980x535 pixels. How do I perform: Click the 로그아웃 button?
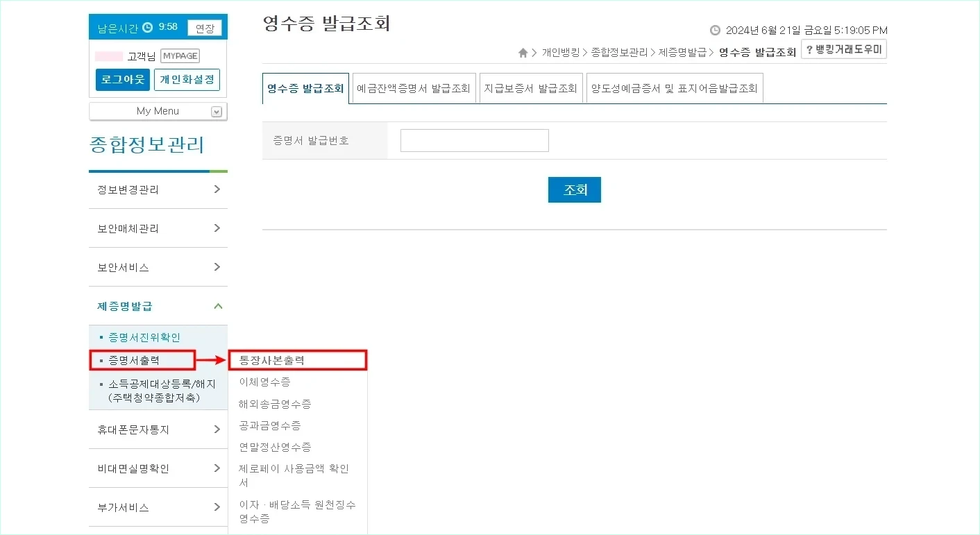(122, 79)
